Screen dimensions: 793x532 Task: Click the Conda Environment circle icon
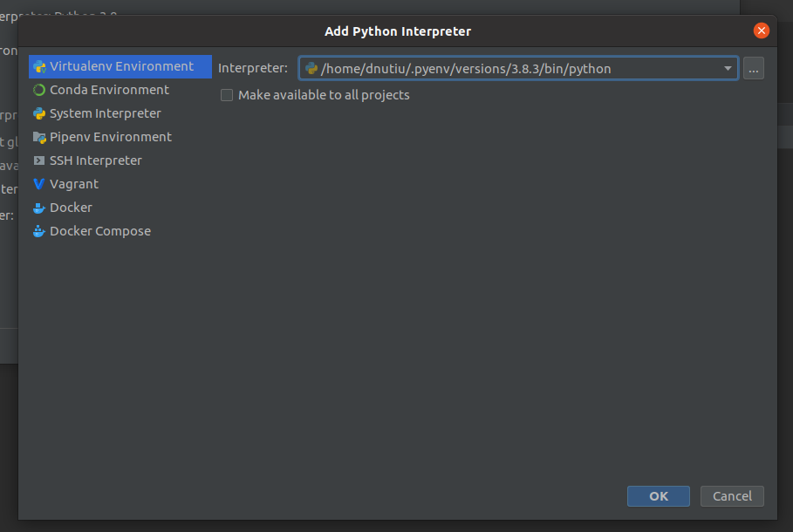[x=39, y=90]
